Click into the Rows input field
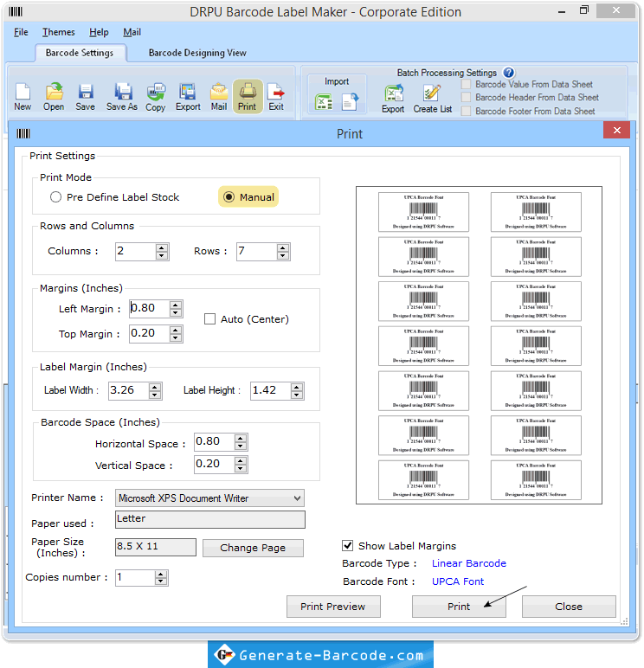Screen dimensions: 644x668 [256, 251]
